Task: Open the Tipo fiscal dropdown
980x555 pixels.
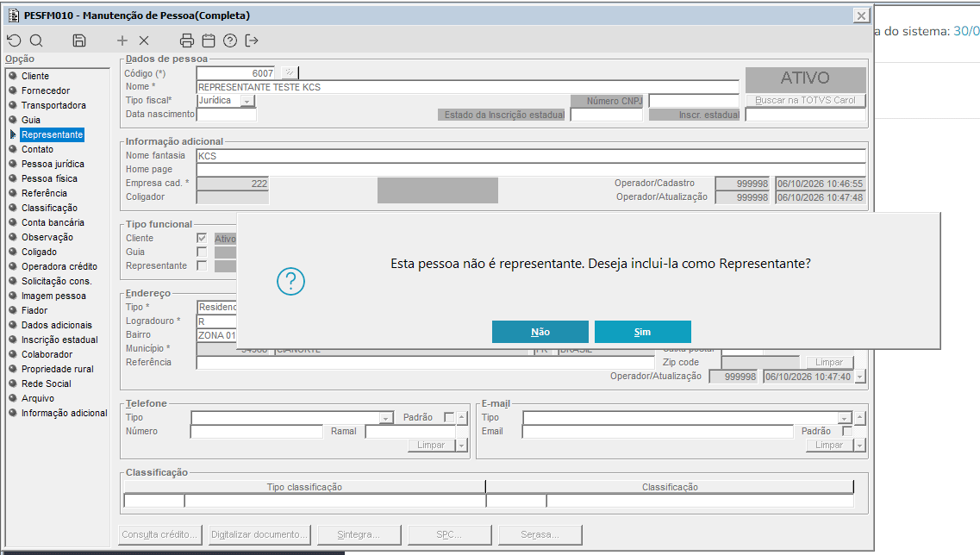Action: (247, 101)
